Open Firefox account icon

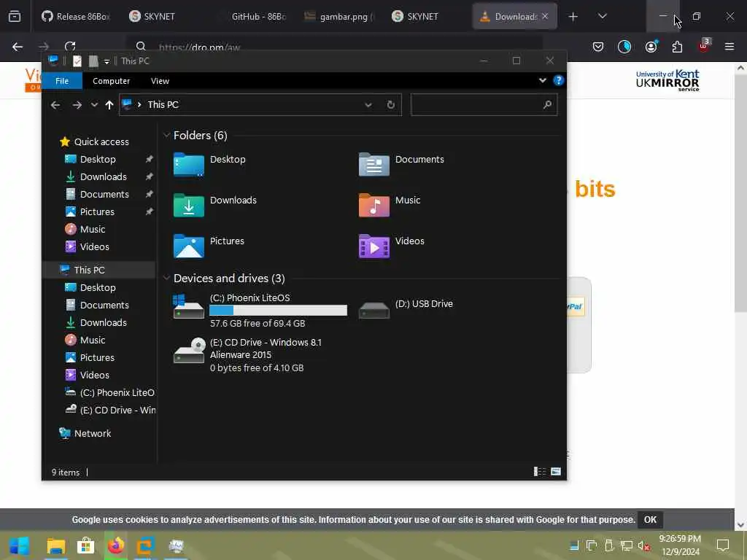pyautogui.click(x=651, y=46)
